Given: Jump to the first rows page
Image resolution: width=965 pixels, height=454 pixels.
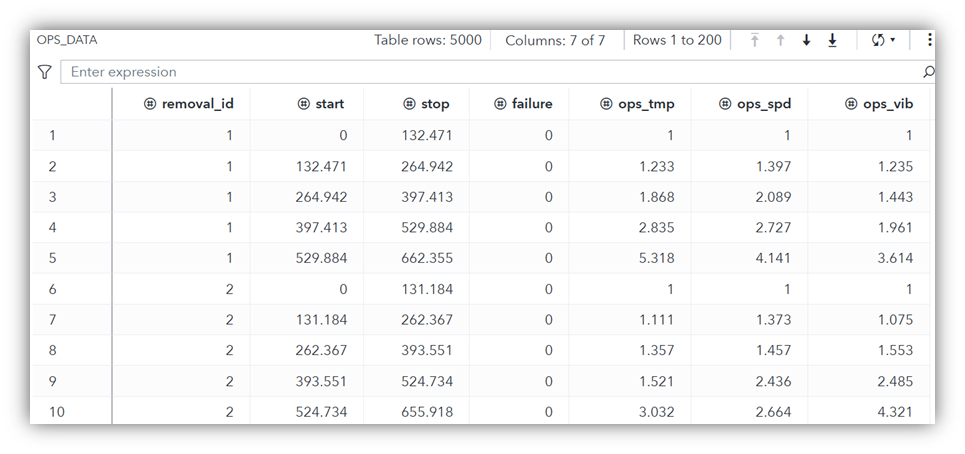Looking at the screenshot, I should coord(754,40).
